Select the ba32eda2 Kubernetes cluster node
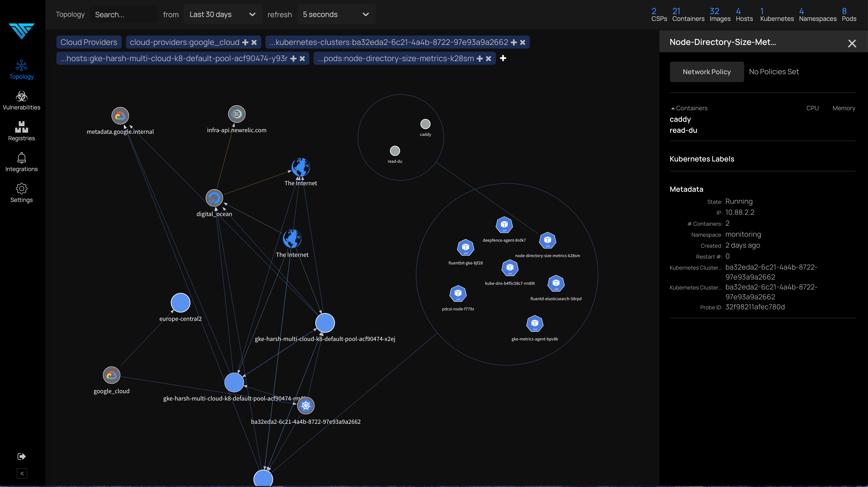The width and height of the screenshot is (868, 487). pyautogui.click(x=306, y=406)
